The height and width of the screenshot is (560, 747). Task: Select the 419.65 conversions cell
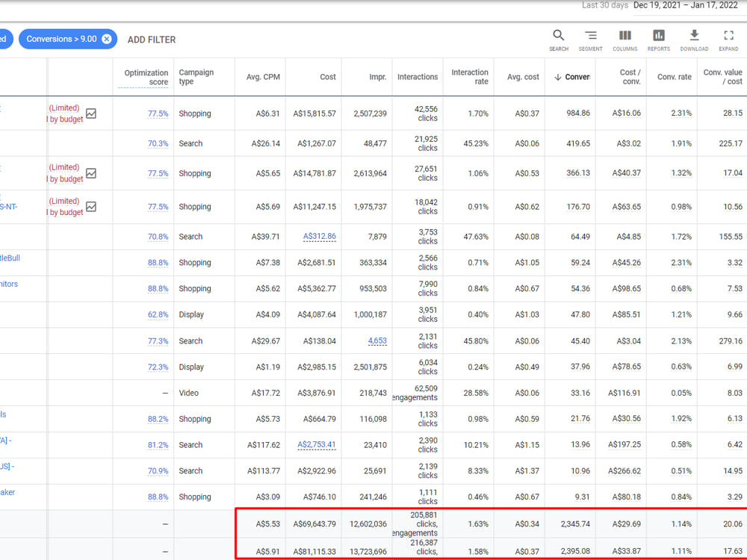(x=578, y=143)
